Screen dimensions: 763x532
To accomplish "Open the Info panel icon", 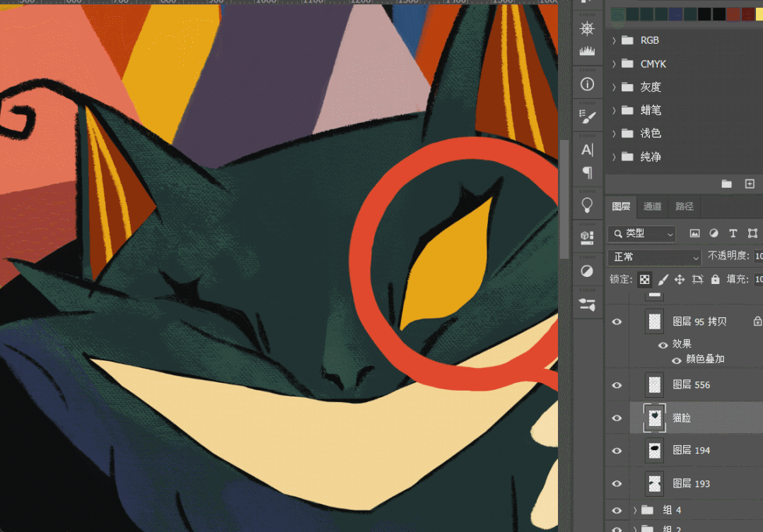I will [588, 84].
